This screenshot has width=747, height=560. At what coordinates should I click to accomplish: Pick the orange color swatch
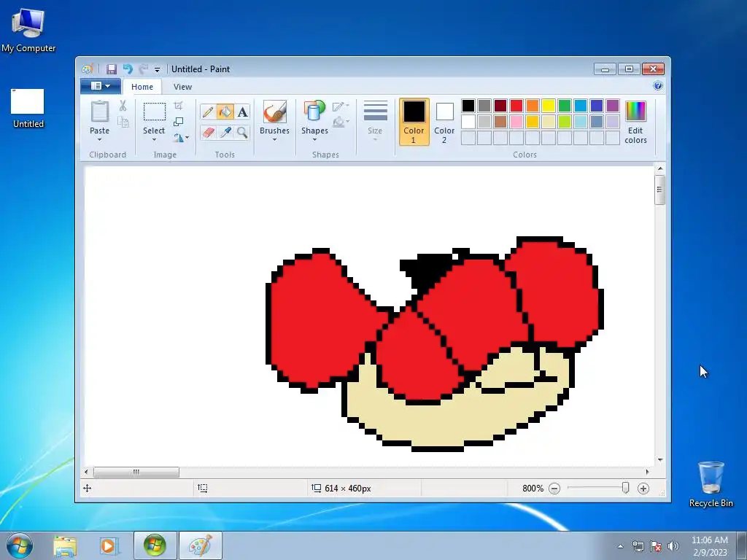tap(533, 106)
